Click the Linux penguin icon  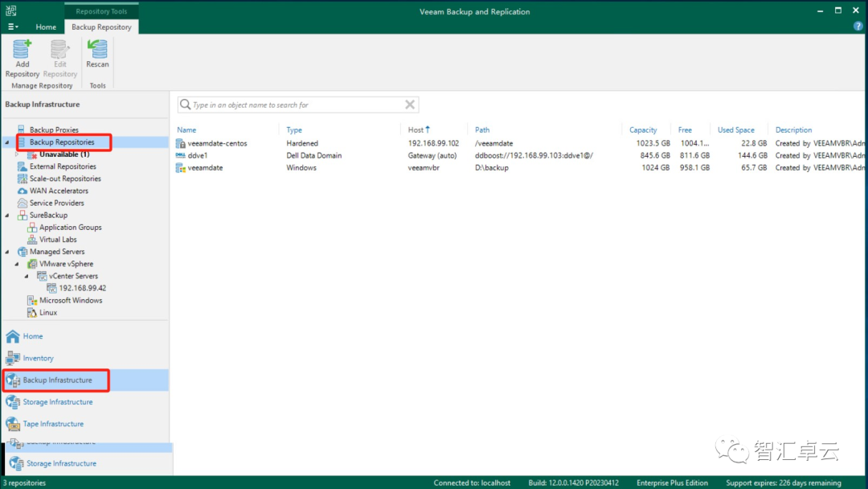(31, 312)
